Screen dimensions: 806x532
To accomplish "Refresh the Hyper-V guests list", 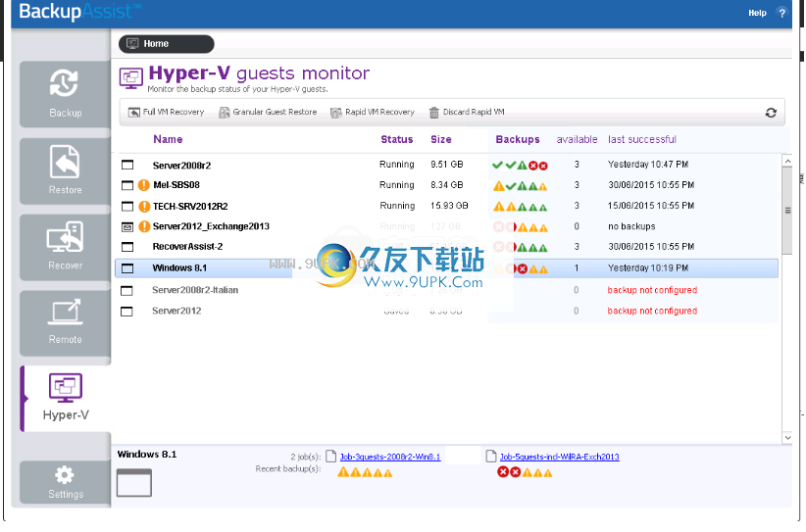I will [771, 113].
